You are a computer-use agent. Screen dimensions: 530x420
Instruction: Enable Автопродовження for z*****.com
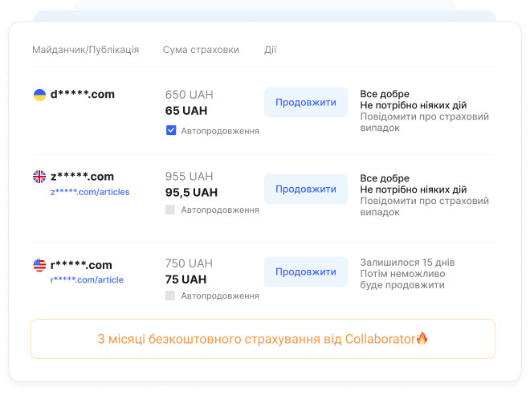tap(170, 210)
